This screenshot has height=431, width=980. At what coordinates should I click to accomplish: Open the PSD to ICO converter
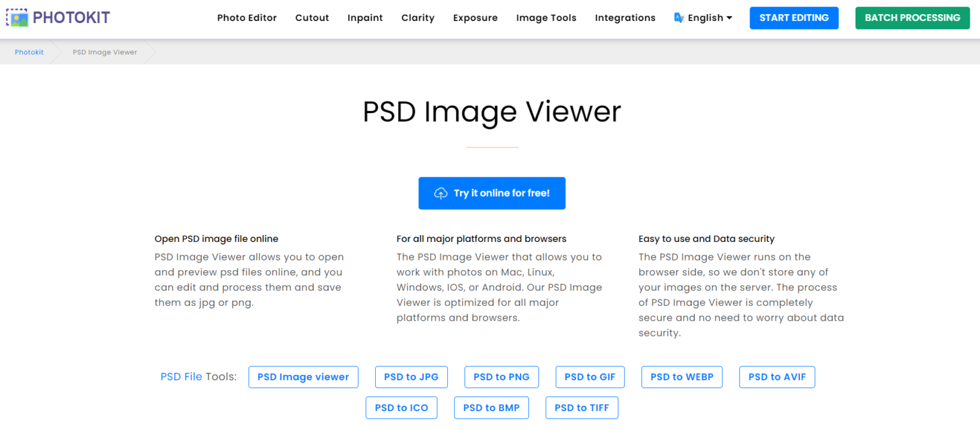coord(401,407)
